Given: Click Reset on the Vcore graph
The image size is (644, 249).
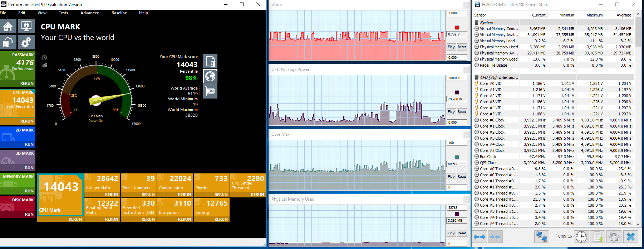Looking at the screenshot, I should pos(462,47).
